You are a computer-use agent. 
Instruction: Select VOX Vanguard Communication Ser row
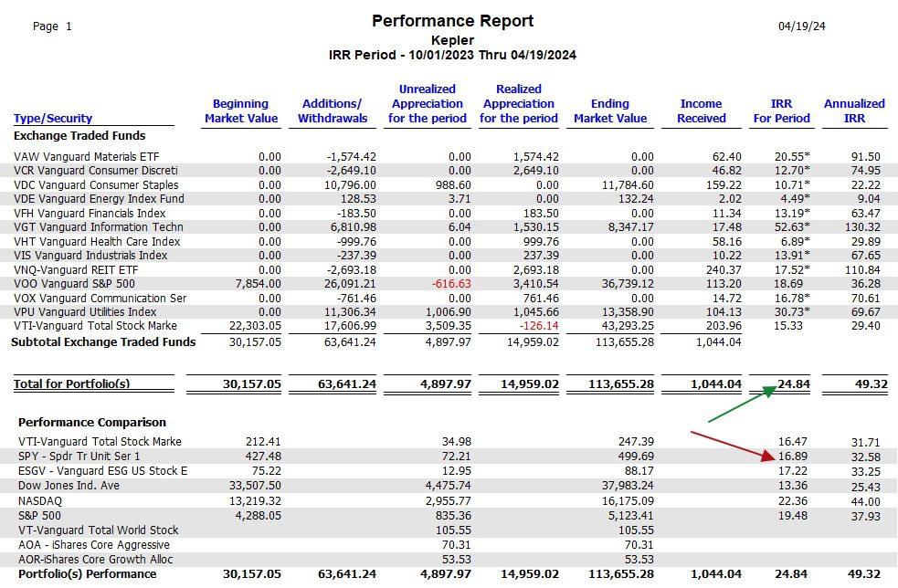[x=449, y=298]
